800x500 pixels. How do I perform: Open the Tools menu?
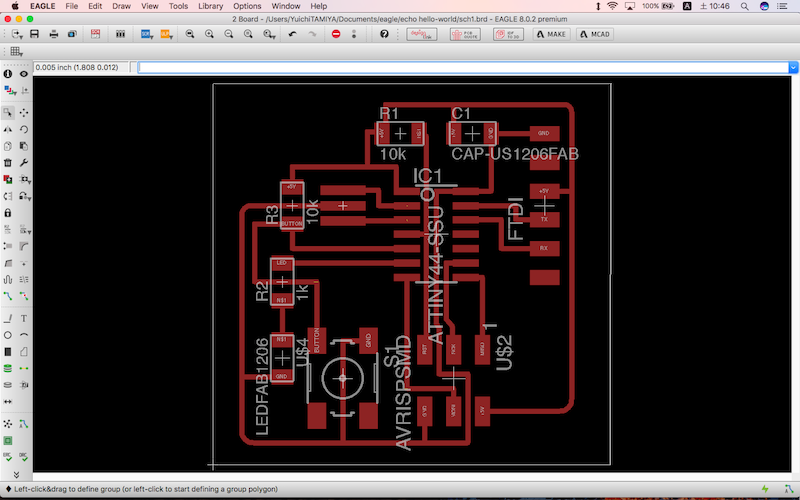click(178, 6)
